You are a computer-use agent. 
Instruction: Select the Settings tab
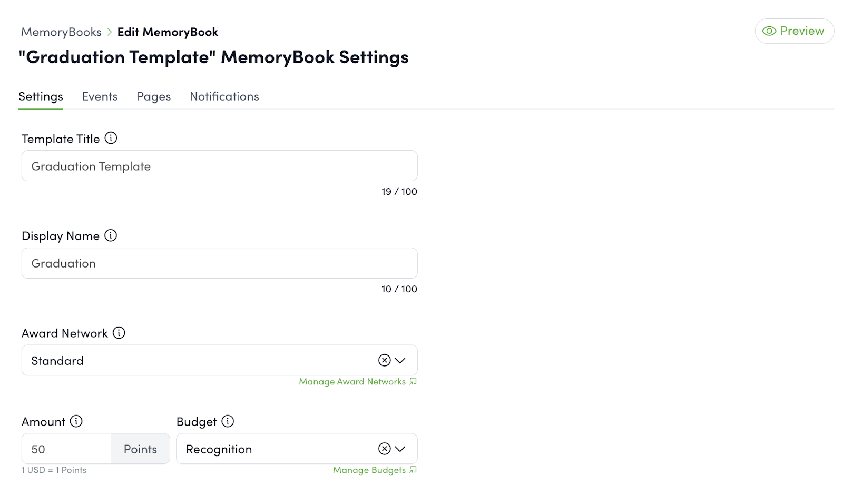click(x=41, y=97)
